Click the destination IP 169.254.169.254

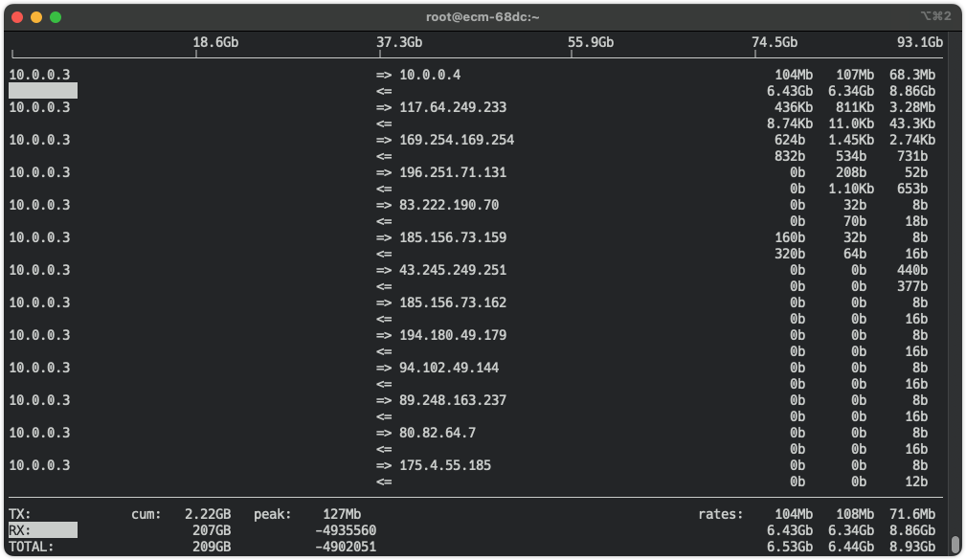[457, 140]
